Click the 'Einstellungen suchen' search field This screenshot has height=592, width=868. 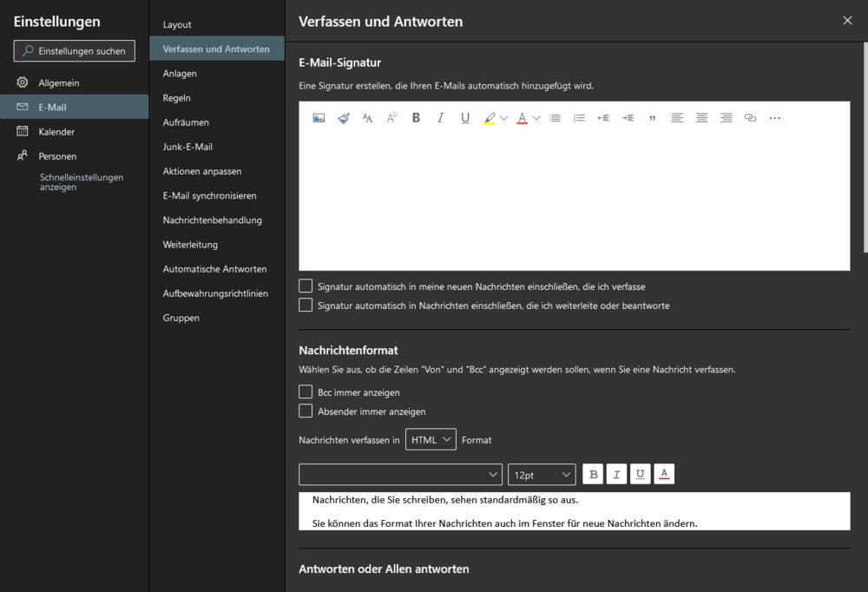point(75,51)
